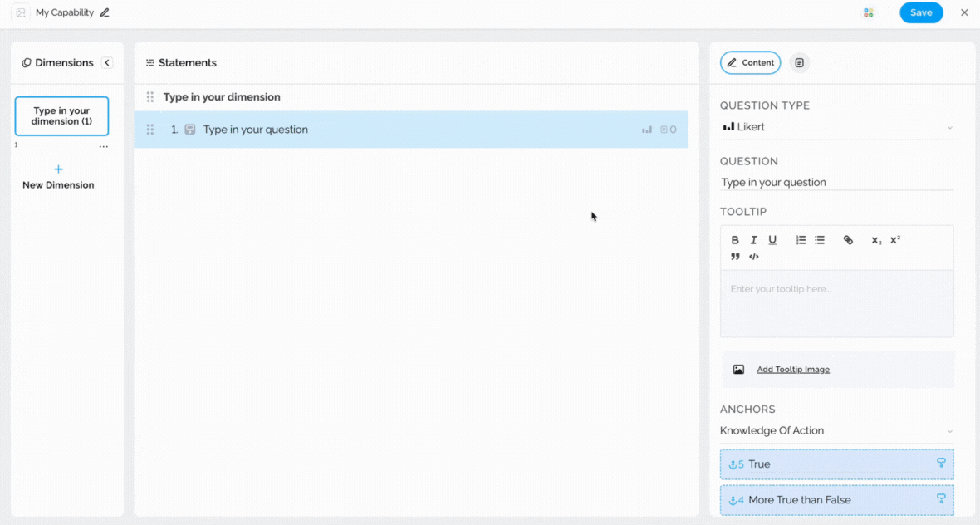Click the Save button
The height and width of the screenshot is (525, 980).
pyautogui.click(x=921, y=12)
